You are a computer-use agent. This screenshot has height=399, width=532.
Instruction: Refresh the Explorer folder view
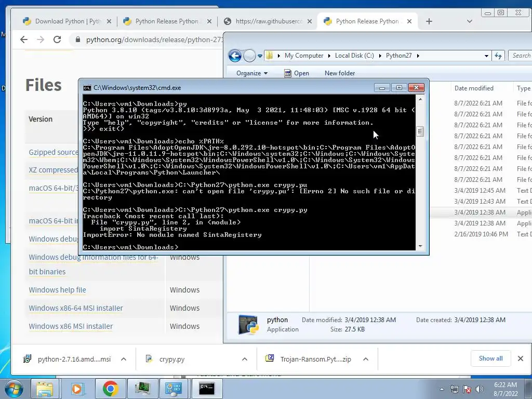(x=498, y=56)
